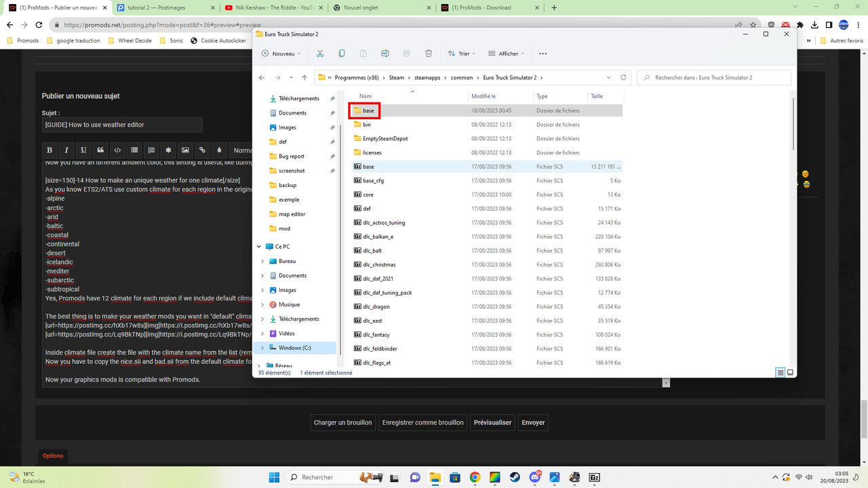Insert a code block using the editor toolbar
The width and height of the screenshot is (868, 488).
tap(117, 150)
